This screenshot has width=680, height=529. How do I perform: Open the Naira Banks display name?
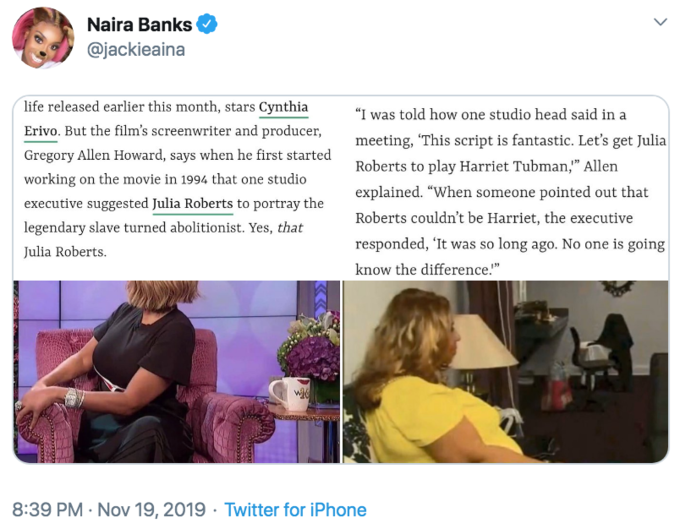coord(139,24)
